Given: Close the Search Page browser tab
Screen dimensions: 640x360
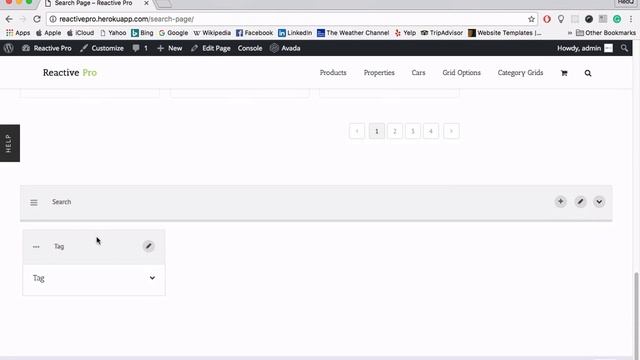Looking at the screenshot, I should point(146,3).
